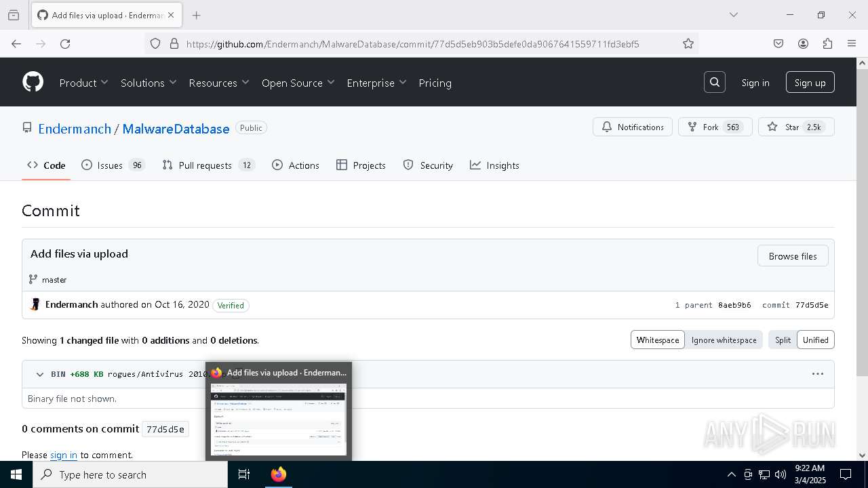Expand the Resources menu
Image resolution: width=868 pixels, height=488 pixels.
tap(219, 83)
